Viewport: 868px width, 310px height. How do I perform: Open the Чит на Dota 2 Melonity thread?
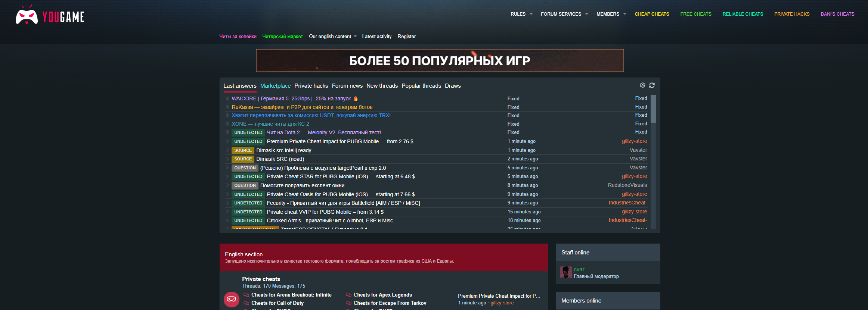click(324, 132)
